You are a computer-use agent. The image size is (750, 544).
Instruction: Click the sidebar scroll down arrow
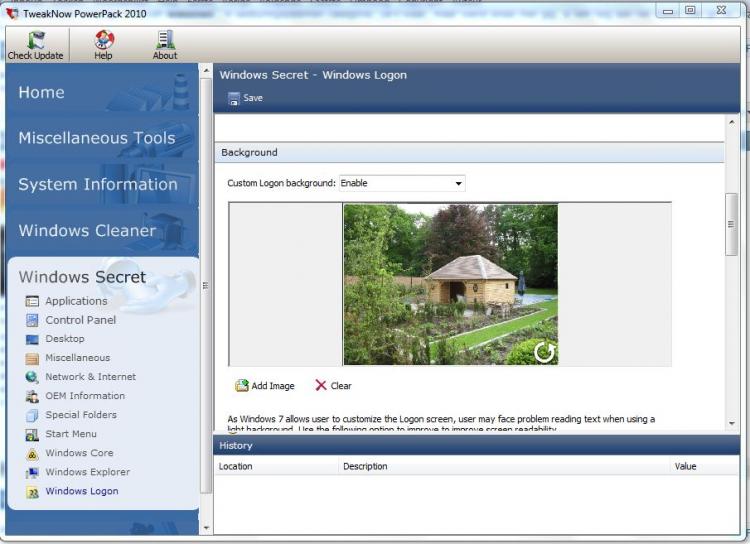click(x=206, y=528)
